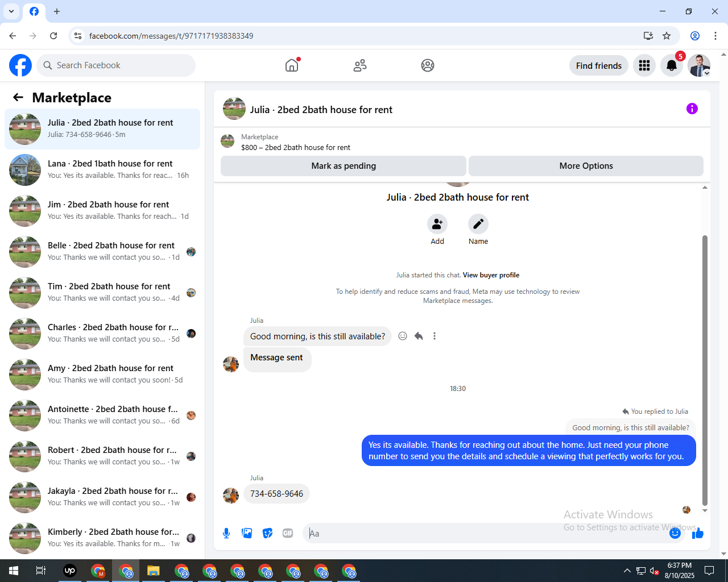Show hidden system tray icons
The height and width of the screenshot is (582, 728).
click(x=627, y=571)
